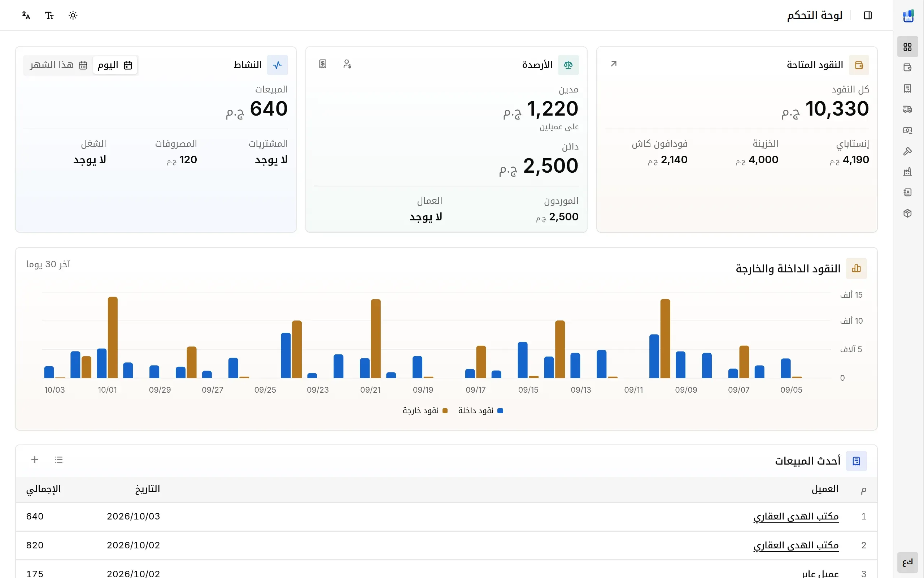This screenshot has width=924, height=578.
Task: Open the sales receipt section in sidebar
Action: 907,88
